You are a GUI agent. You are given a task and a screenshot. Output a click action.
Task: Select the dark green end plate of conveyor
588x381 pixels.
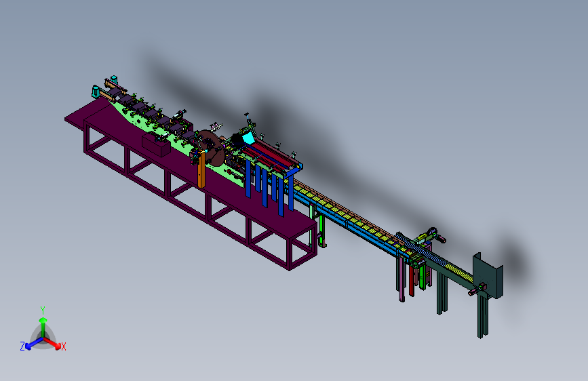(488, 276)
